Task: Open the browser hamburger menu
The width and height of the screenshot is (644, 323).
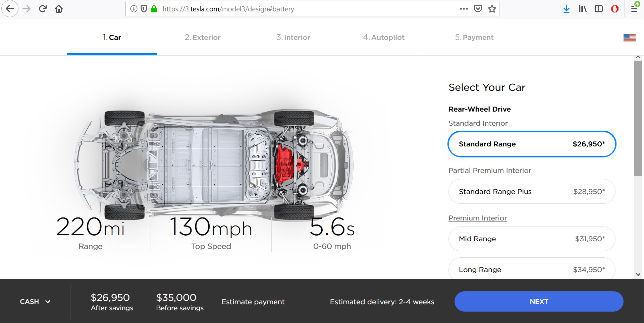Action: pos(634,9)
